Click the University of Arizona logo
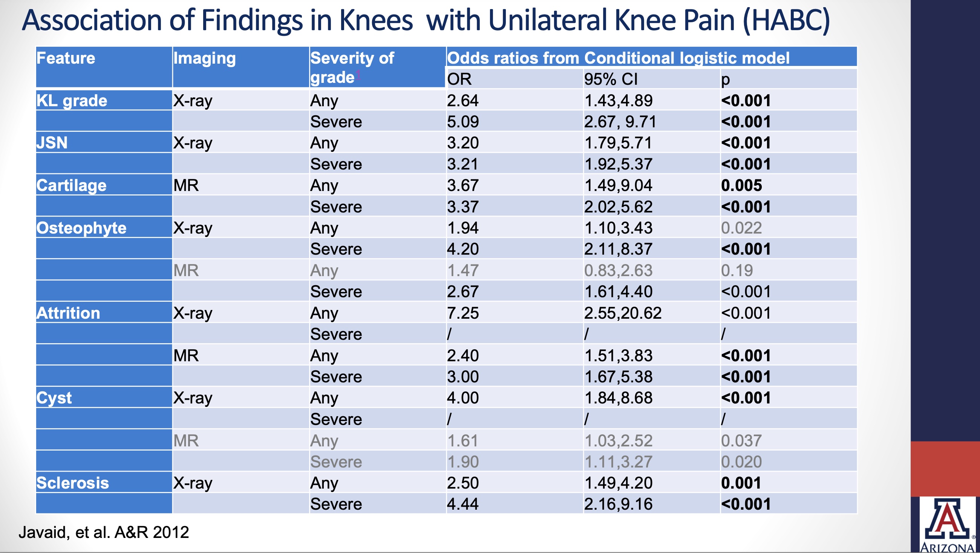The height and width of the screenshot is (553, 980). [x=948, y=524]
